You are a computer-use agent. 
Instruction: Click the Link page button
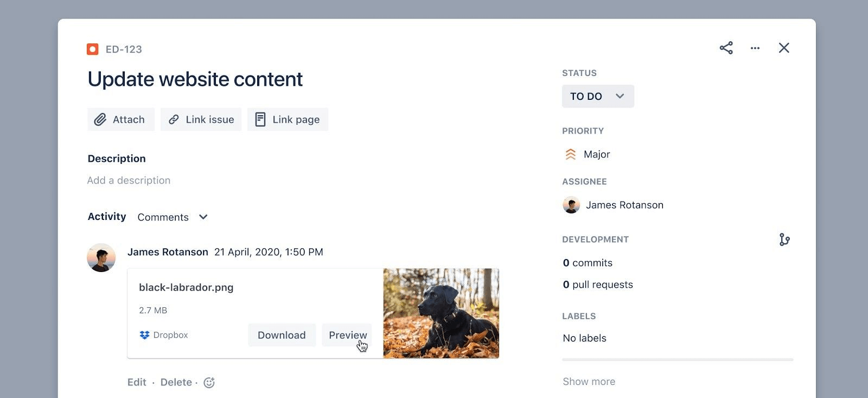pyautogui.click(x=288, y=119)
